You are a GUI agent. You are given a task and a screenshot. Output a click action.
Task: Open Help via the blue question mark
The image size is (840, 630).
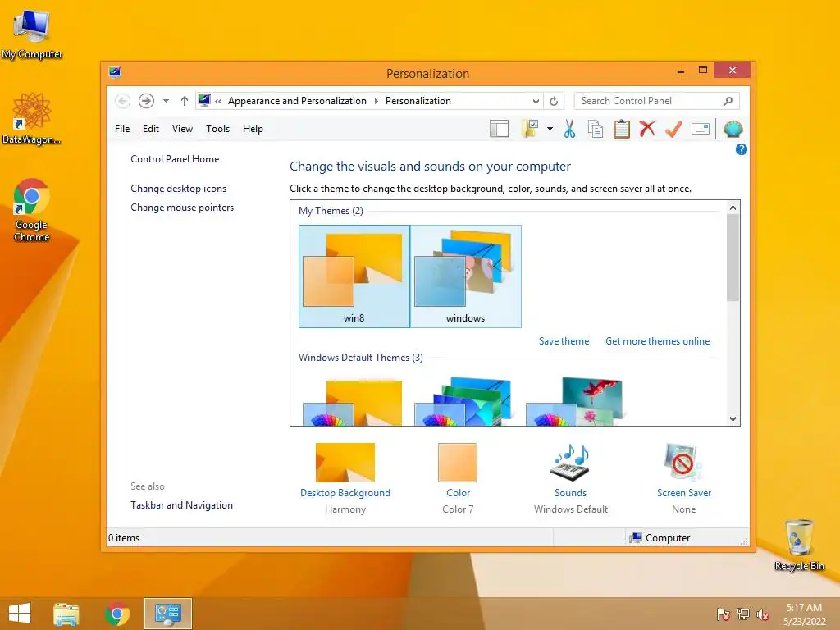(x=742, y=149)
